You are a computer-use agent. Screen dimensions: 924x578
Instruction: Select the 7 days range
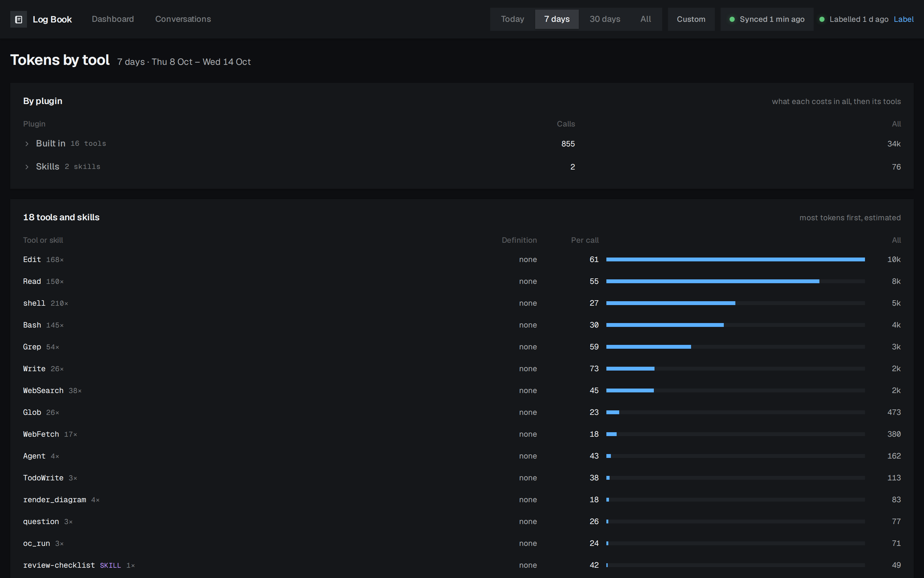(x=557, y=19)
